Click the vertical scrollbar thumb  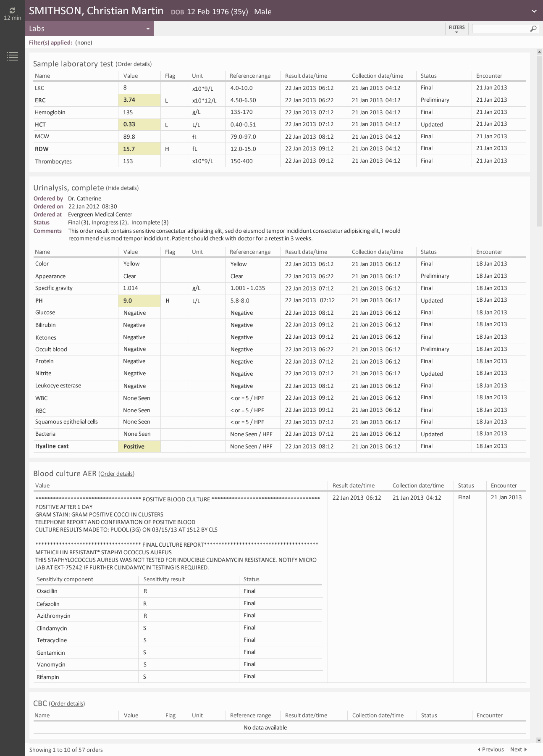539,141
